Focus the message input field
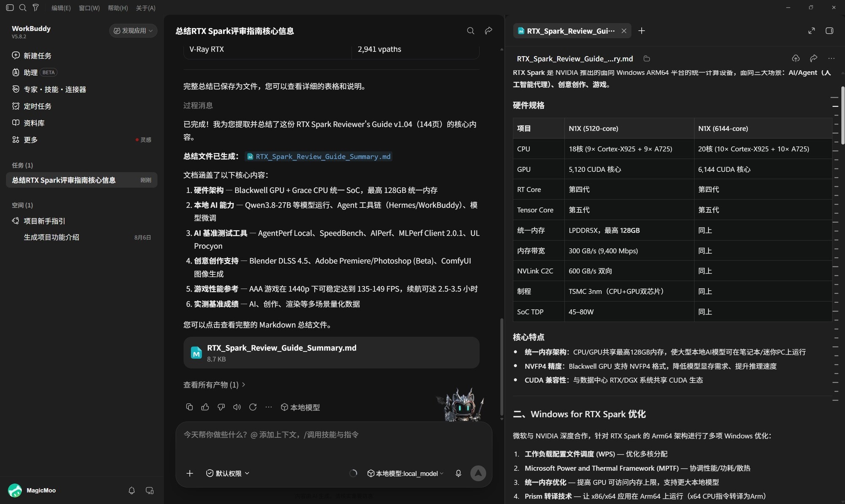 point(334,441)
